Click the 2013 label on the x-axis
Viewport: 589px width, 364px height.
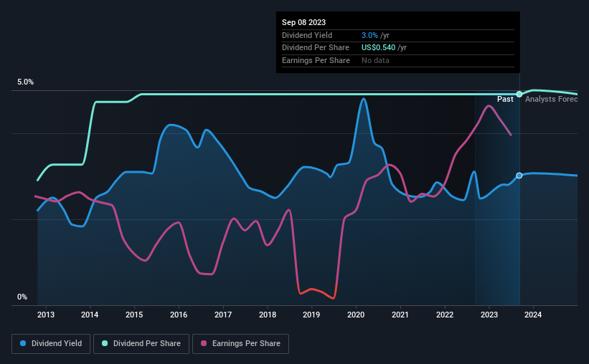pyautogui.click(x=46, y=315)
